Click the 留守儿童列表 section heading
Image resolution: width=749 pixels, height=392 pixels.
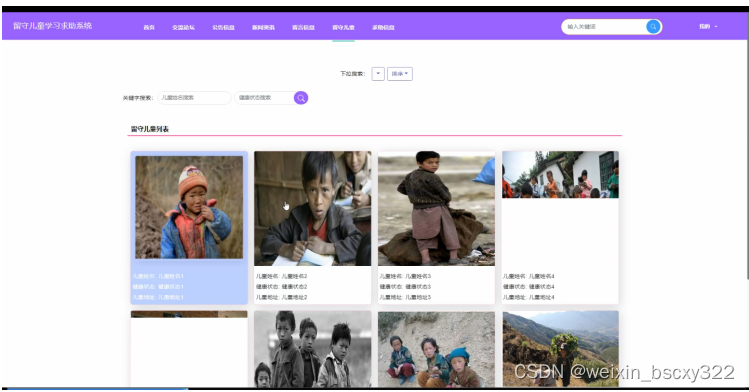pos(150,129)
